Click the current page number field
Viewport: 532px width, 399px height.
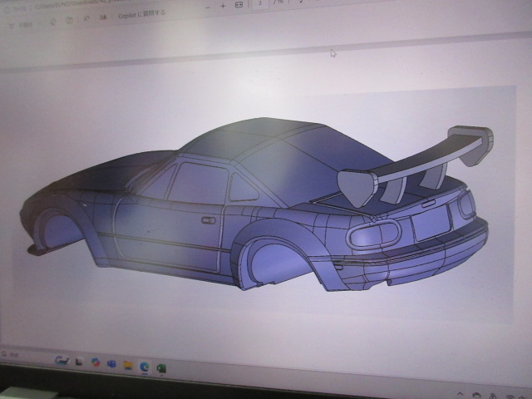pos(262,5)
